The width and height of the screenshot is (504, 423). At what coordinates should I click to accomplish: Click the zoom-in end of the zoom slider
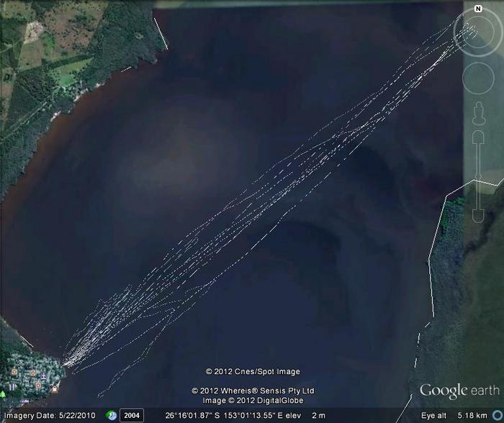click(x=478, y=137)
